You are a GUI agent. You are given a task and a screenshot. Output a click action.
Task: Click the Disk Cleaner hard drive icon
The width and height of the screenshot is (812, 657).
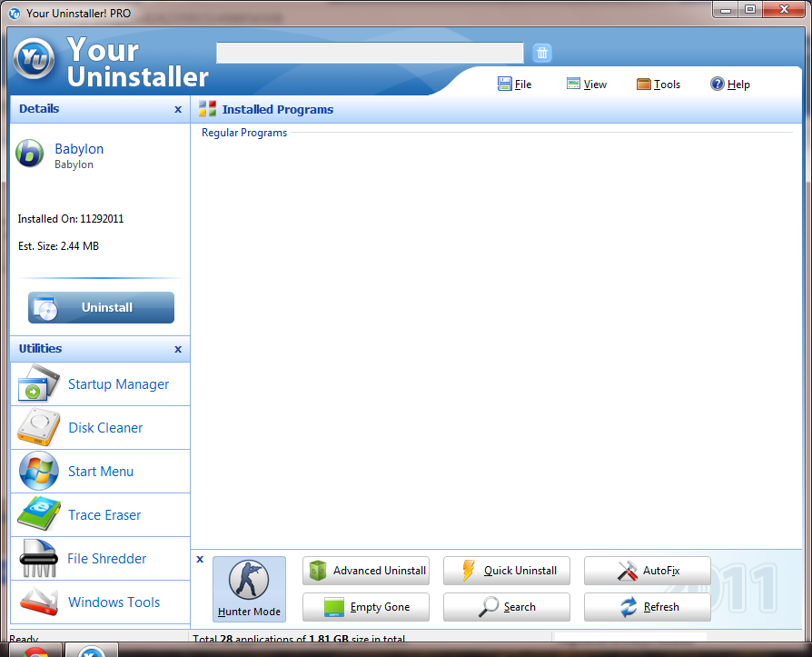pos(38,427)
